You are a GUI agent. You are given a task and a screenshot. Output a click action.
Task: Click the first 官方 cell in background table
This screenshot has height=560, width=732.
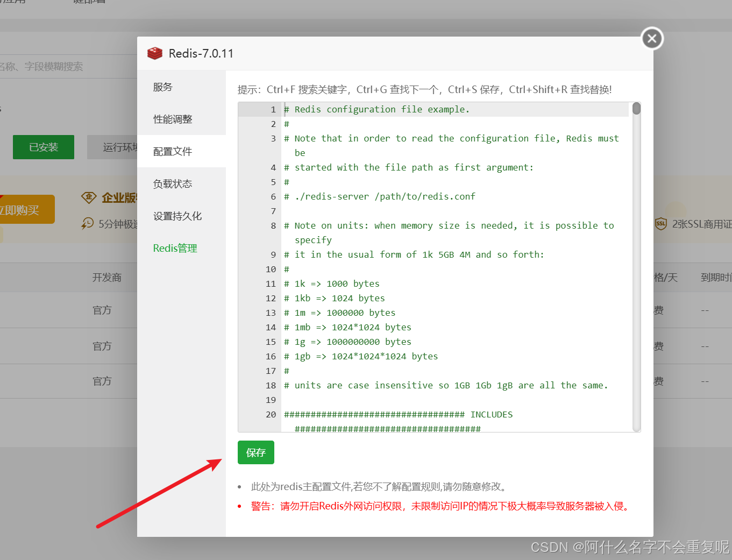[102, 310]
